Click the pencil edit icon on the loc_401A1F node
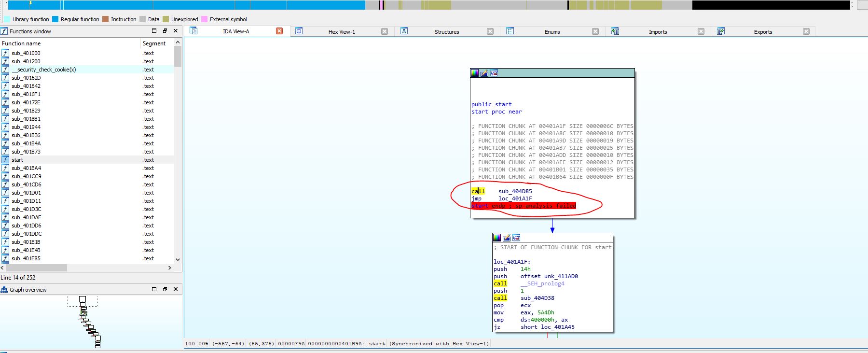868x353 pixels. pyautogui.click(x=507, y=238)
